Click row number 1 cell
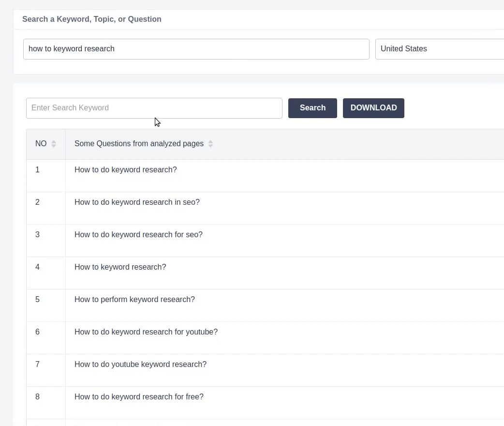The height and width of the screenshot is (426, 504). 38,170
